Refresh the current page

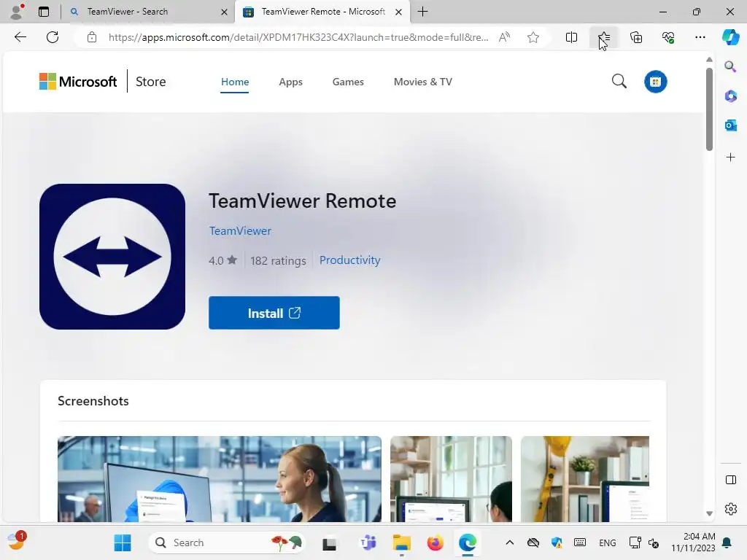point(53,37)
